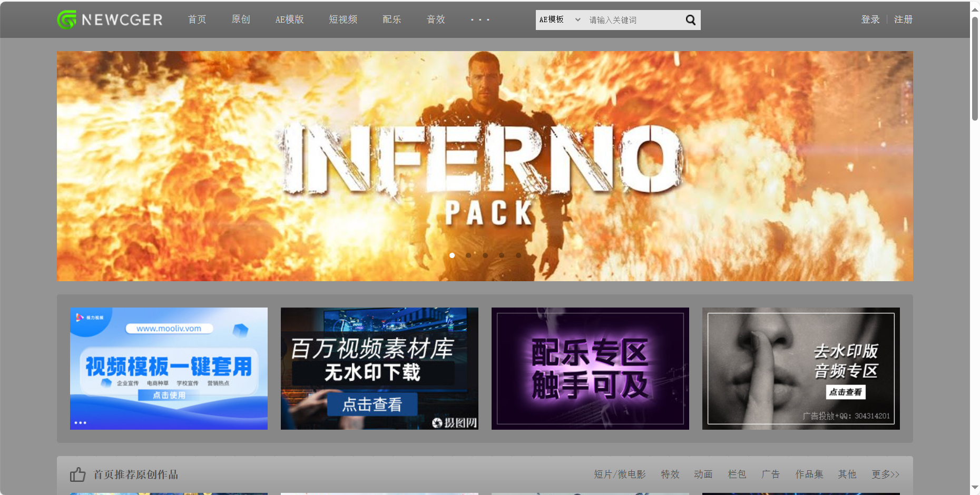Screen dimensions: 980x495
Task: Switch to the second carousel slide dot
Action: [x=468, y=255]
